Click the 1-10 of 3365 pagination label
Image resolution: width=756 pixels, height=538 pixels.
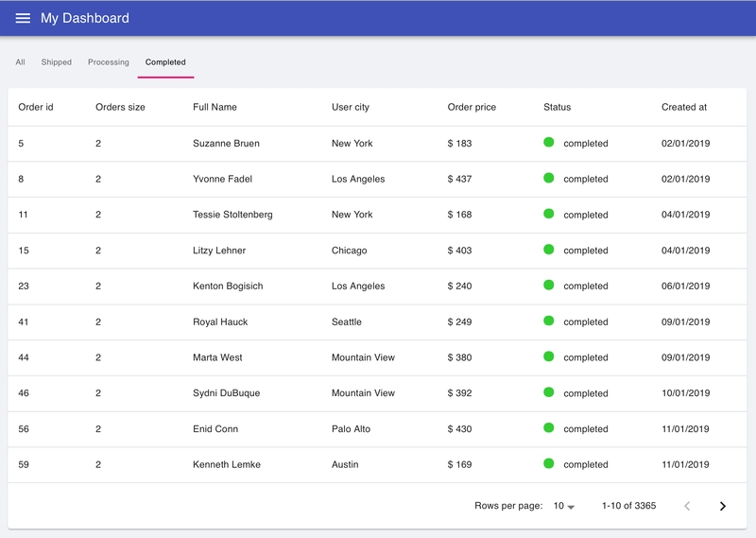[628, 506]
